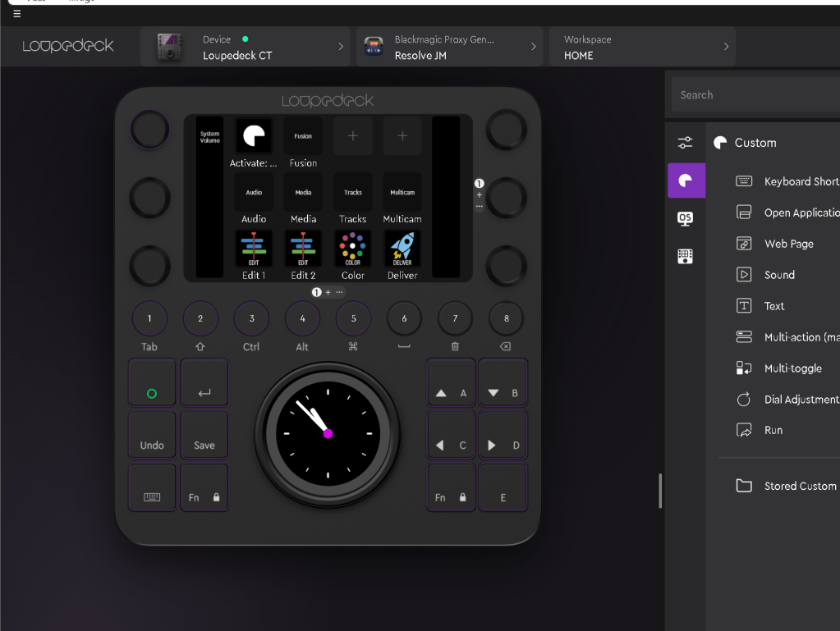Click round button 8 Backspace

pos(507,318)
